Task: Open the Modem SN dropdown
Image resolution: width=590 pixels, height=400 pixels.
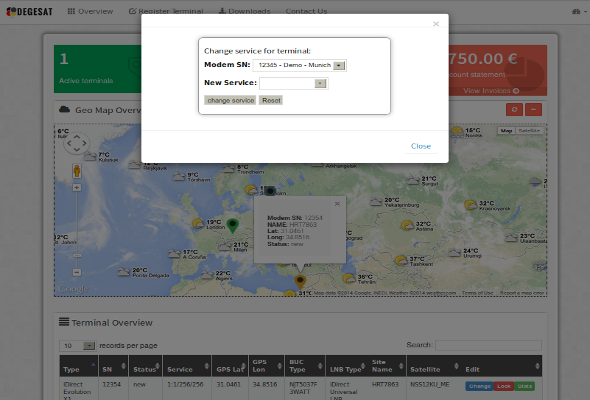Action: [x=300, y=65]
